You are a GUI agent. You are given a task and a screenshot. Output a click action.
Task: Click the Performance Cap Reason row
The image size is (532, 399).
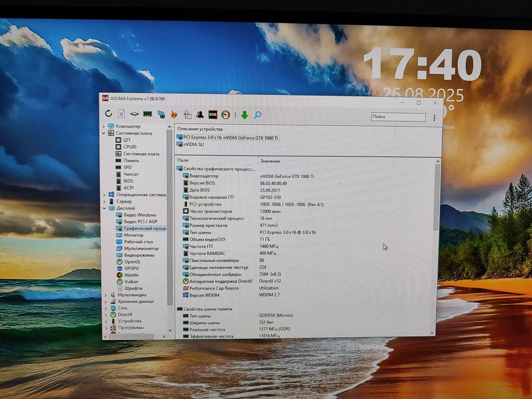pyautogui.click(x=214, y=288)
